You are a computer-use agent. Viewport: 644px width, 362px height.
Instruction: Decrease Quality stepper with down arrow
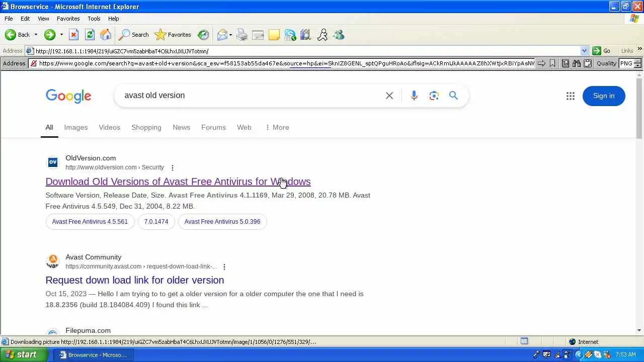click(x=637, y=66)
